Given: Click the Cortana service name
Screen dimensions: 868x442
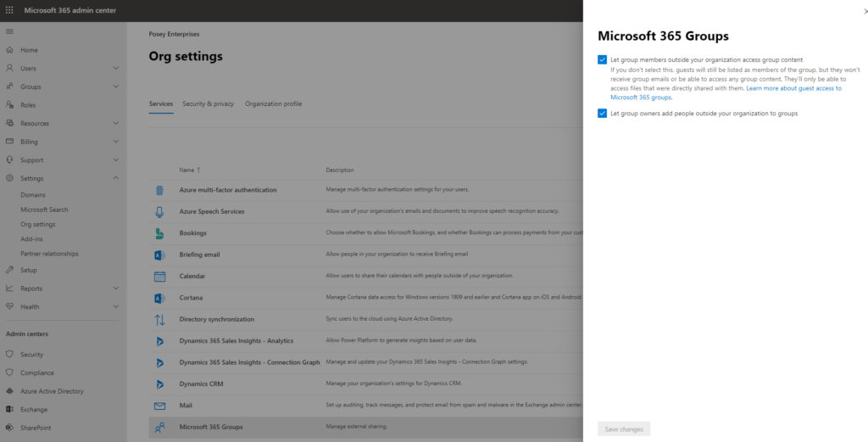Looking at the screenshot, I should pos(191,298).
